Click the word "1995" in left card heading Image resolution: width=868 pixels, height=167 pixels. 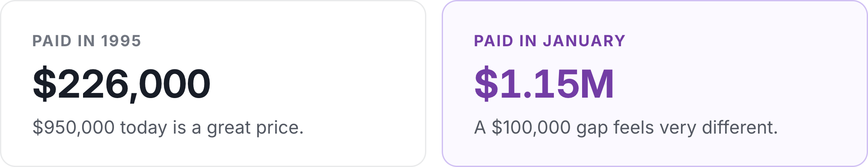pos(121,41)
